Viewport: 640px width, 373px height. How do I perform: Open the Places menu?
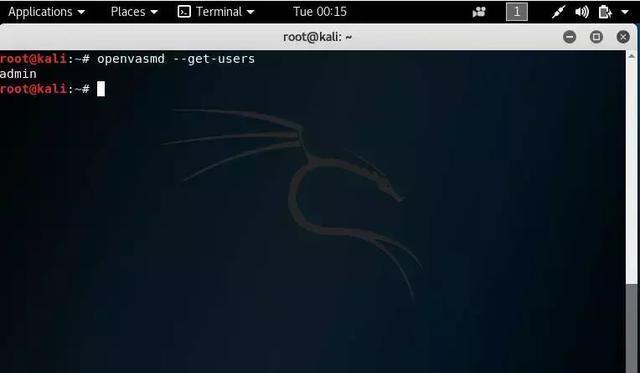(x=134, y=11)
